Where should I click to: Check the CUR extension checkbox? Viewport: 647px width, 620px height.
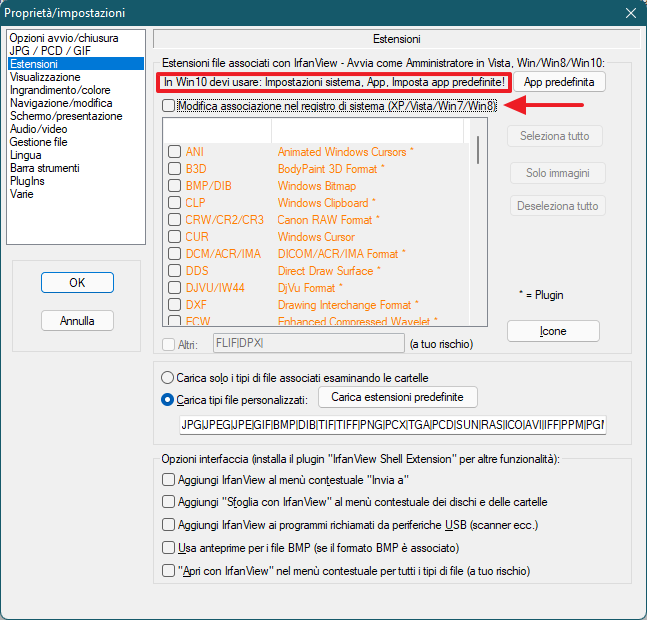pos(175,237)
